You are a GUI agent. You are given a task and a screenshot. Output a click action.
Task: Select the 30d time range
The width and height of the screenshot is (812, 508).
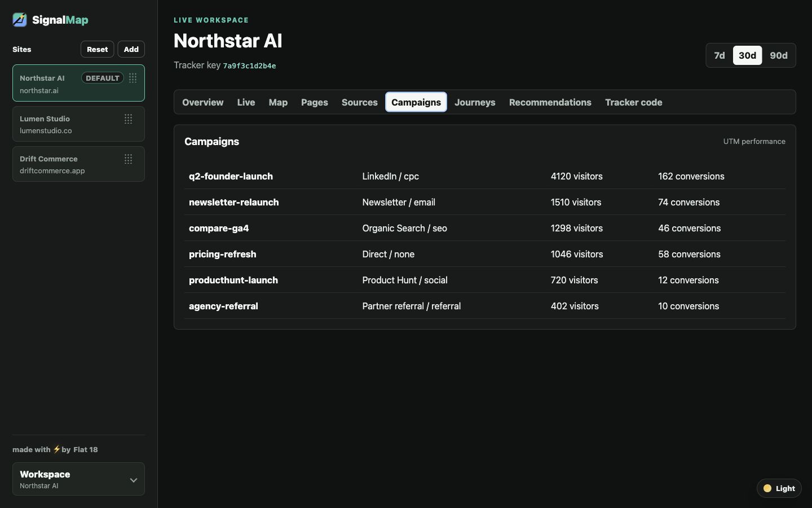click(747, 55)
